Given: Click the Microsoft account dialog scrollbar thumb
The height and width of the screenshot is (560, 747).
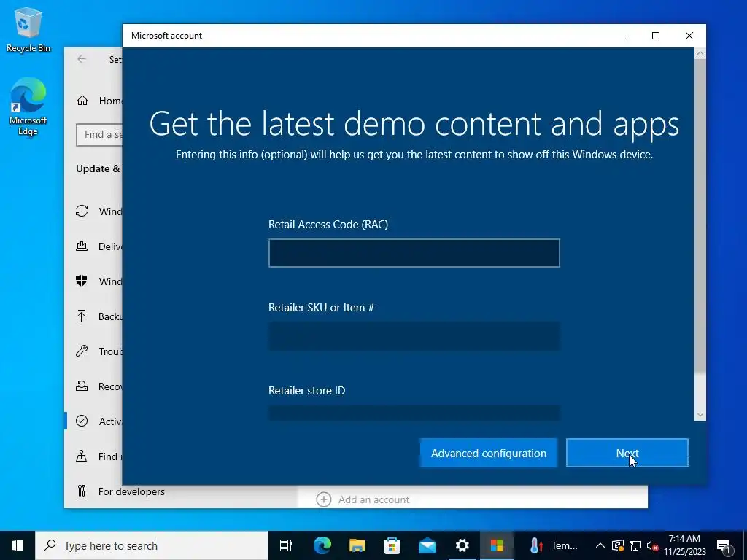Looking at the screenshot, I should tap(700, 217).
